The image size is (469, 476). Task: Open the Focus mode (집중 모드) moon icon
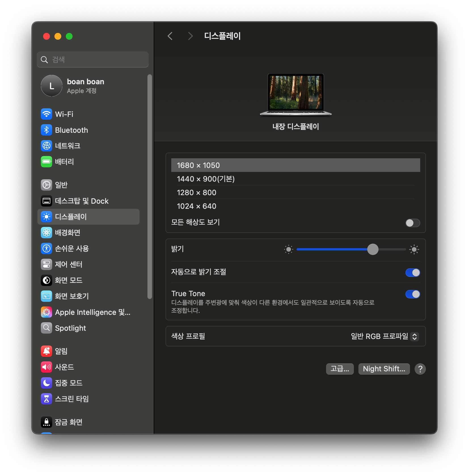(47, 383)
